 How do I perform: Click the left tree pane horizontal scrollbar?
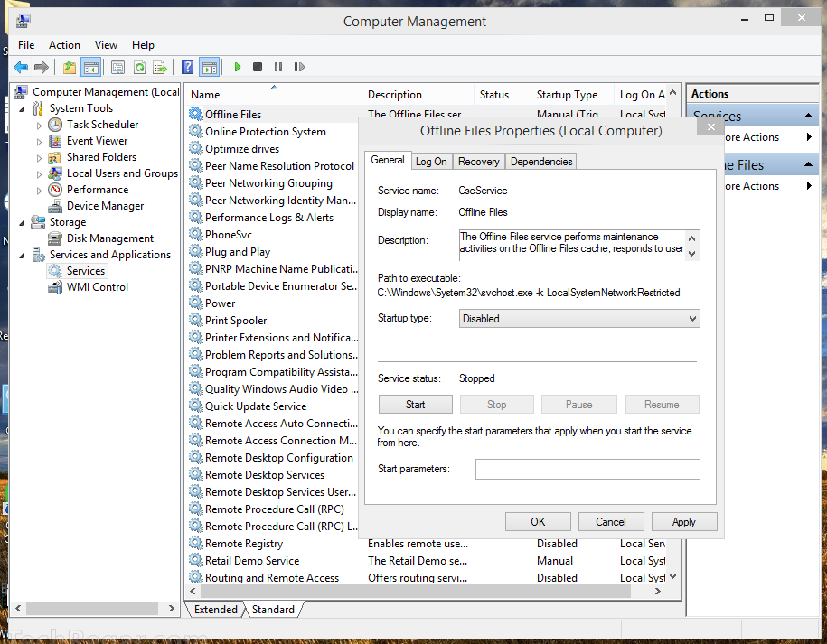(x=92, y=608)
